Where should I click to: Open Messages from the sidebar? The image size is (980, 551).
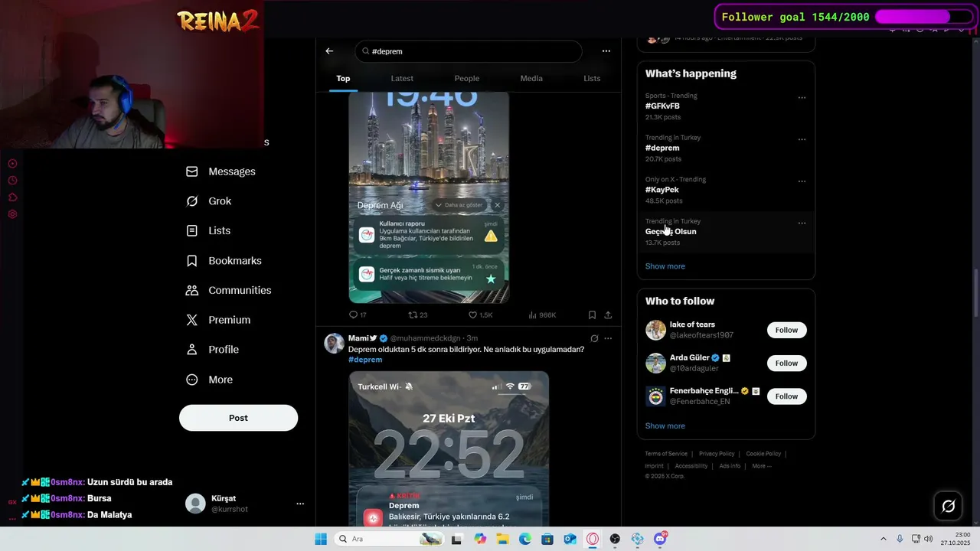pos(221,171)
